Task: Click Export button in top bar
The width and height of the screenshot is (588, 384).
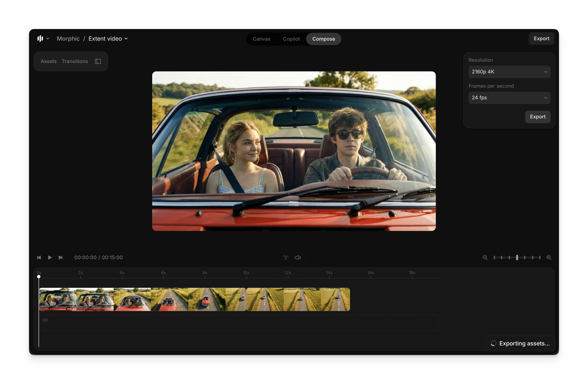Action: [x=541, y=39]
